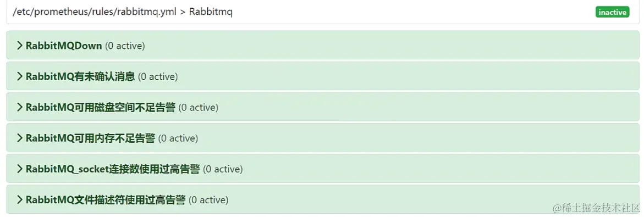Select the RabbitMQ有未确认消息 alert name
The width and height of the screenshot is (644, 217).
80,76
